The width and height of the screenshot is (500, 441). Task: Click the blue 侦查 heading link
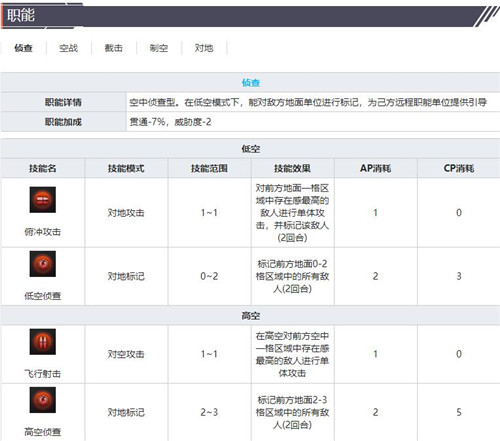(x=251, y=83)
